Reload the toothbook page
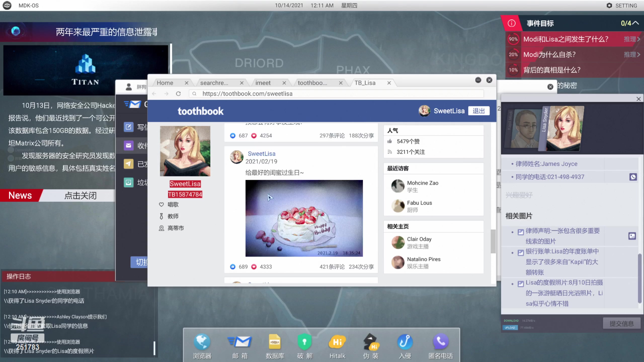The width and height of the screenshot is (644, 362). [178, 94]
